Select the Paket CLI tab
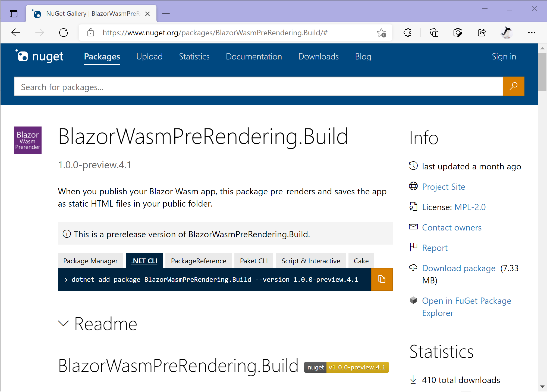The width and height of the screenshot is (547, 392). pos(253,261)
